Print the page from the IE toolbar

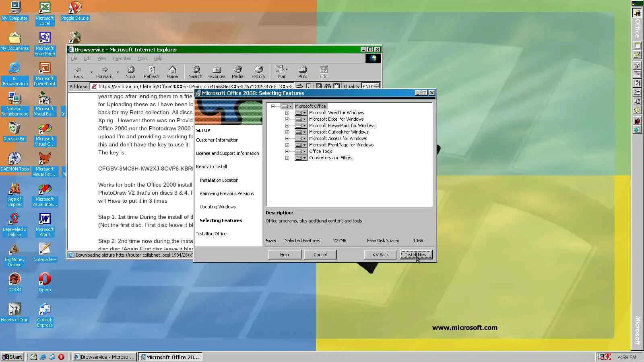pyautogui.click(x=303, y=72)
